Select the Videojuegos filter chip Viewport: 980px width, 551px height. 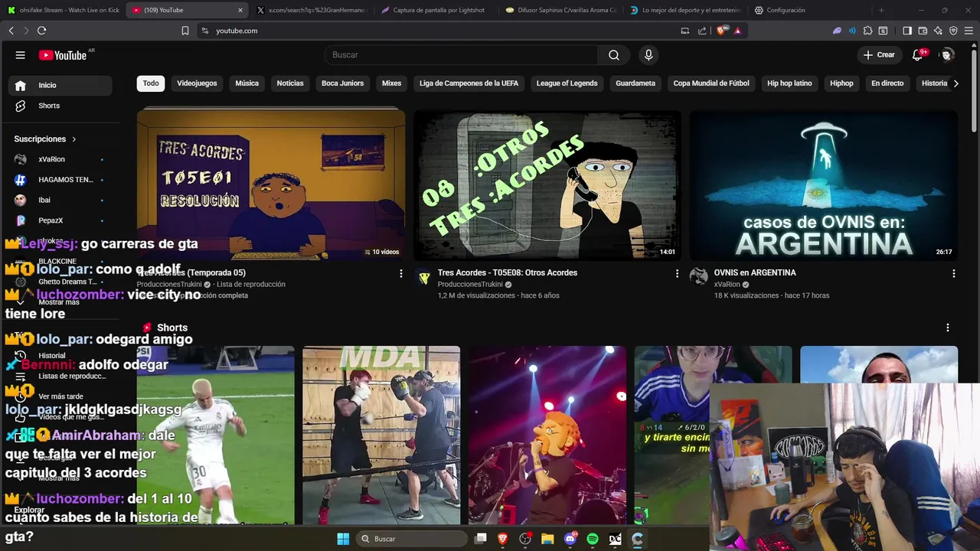point(197,83)
